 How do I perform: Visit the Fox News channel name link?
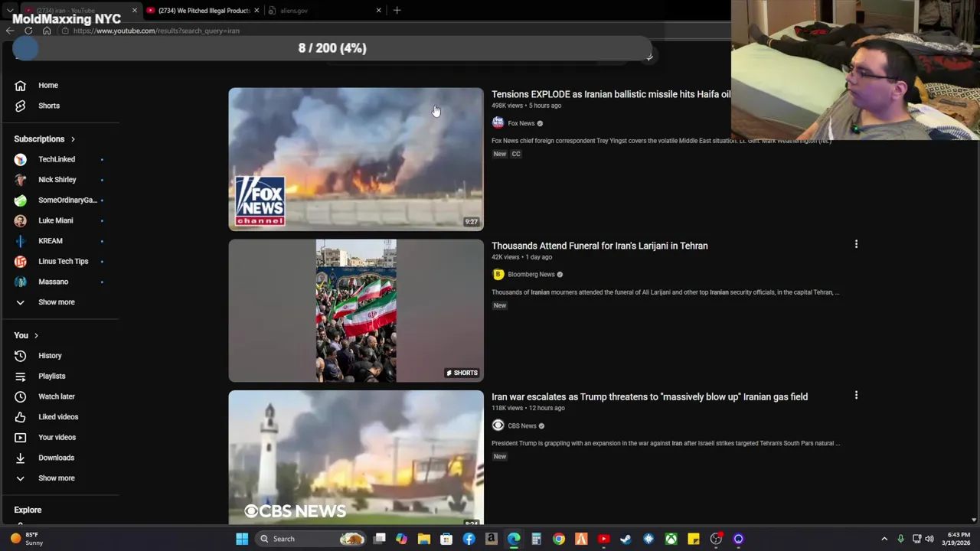[521, 123]
